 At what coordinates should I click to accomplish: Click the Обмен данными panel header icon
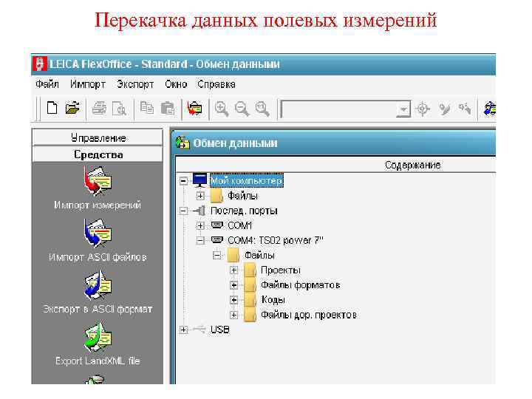(x=183, y=143)
